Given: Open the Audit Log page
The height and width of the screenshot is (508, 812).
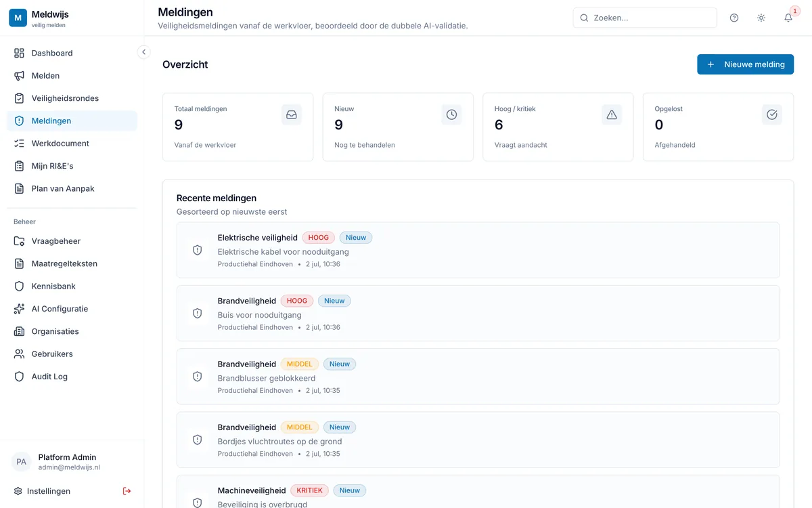Looking at the screenshot, I should [72, 377].
